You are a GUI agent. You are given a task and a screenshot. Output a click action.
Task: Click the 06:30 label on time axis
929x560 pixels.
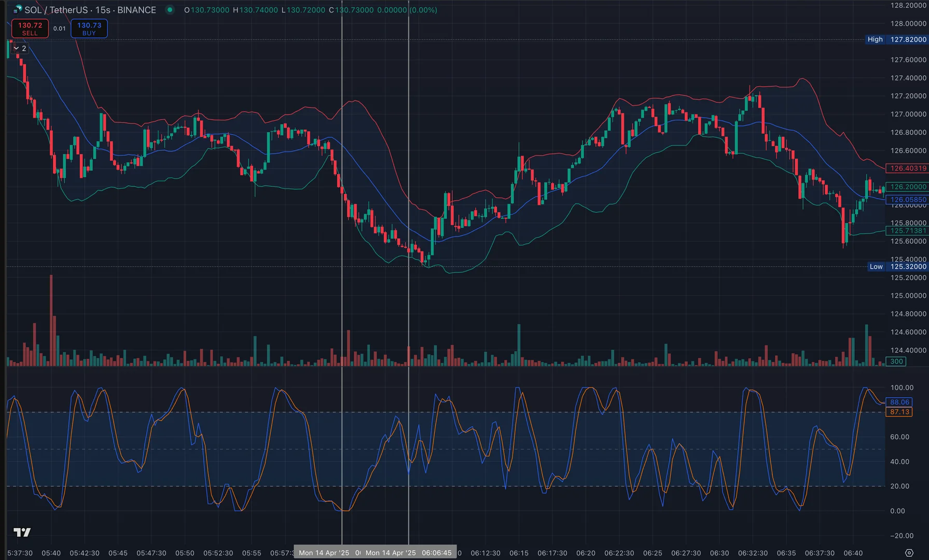pyautogui.click(x=719, y=553)
